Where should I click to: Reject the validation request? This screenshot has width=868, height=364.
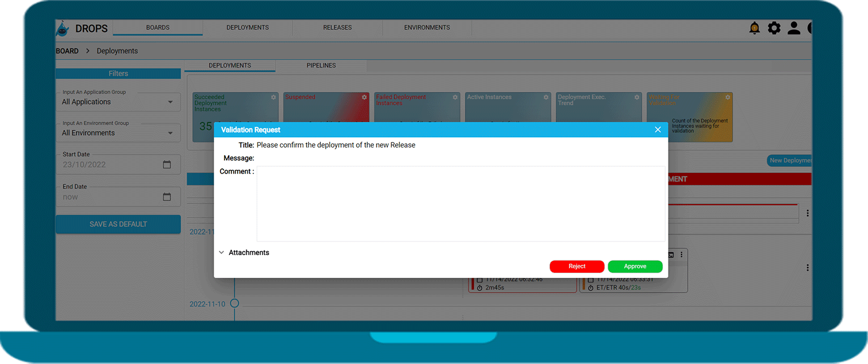tap(577, 266)
